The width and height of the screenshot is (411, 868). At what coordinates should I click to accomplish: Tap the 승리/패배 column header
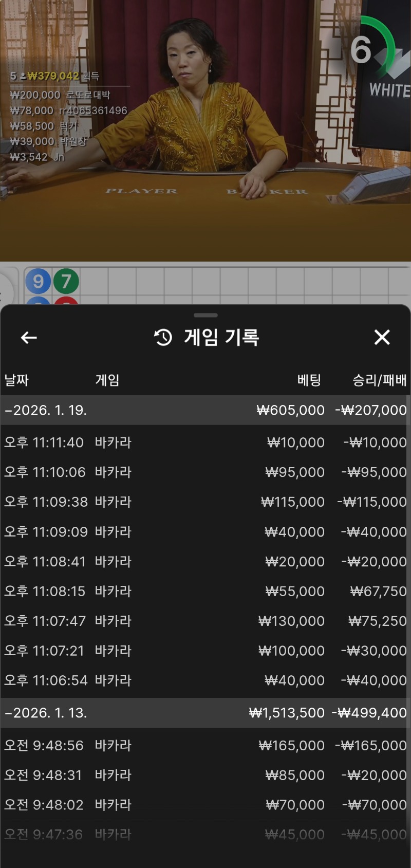[379, 380]
